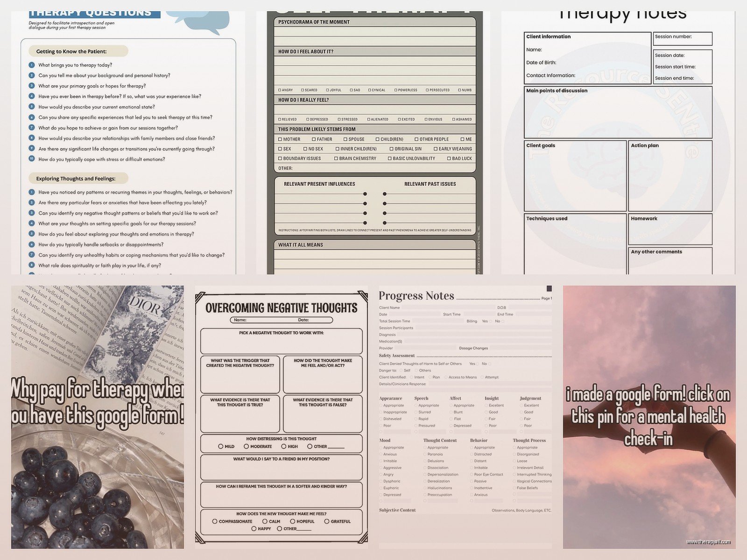
Task: Open the mental health check-in google form pin
Action: (x=649, y=417)
